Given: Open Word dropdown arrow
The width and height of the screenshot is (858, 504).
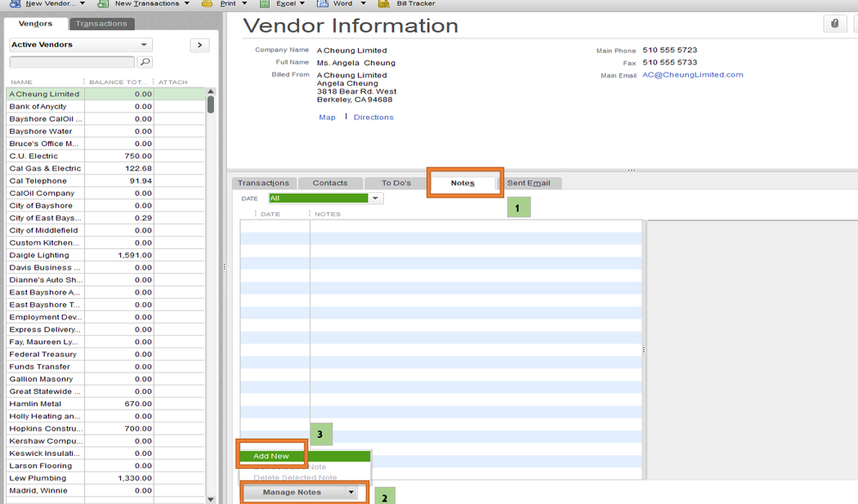Looking at the screenshot, I should point(363,3).
